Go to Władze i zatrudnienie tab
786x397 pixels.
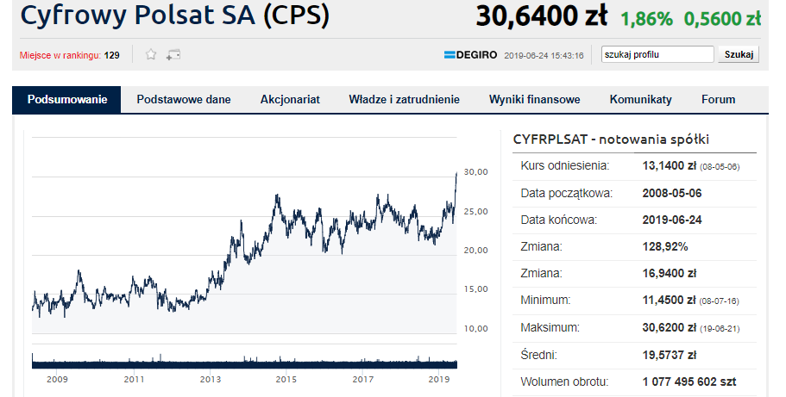404,99
